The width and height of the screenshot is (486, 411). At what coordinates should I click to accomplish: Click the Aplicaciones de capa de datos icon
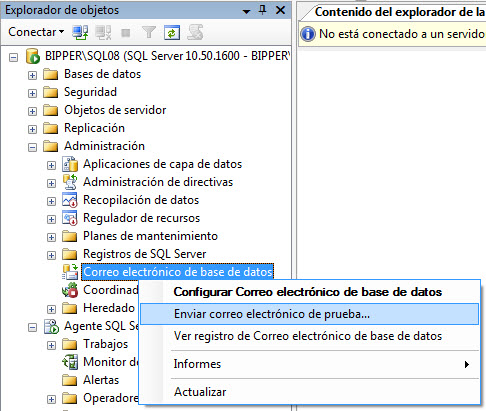pyautogui.click(x=70, y=164)
